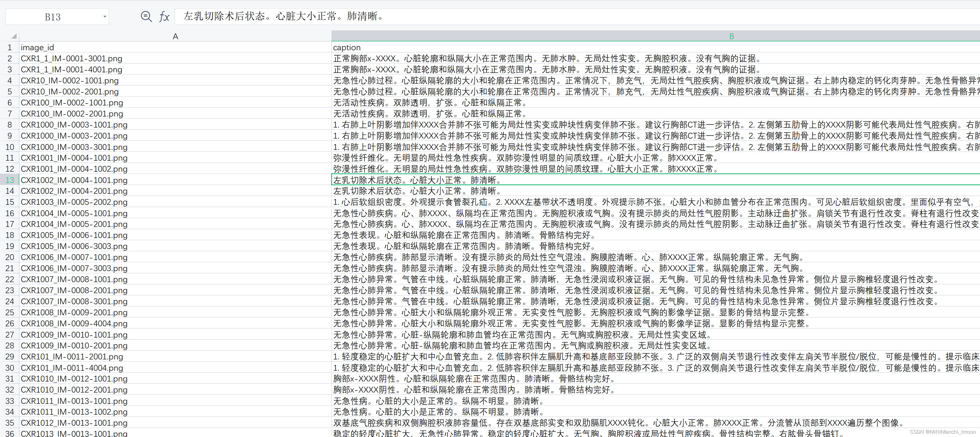The image size is (980, 437).
Task: Open the Name Box dropdown arrow
Action: [104, 17]
